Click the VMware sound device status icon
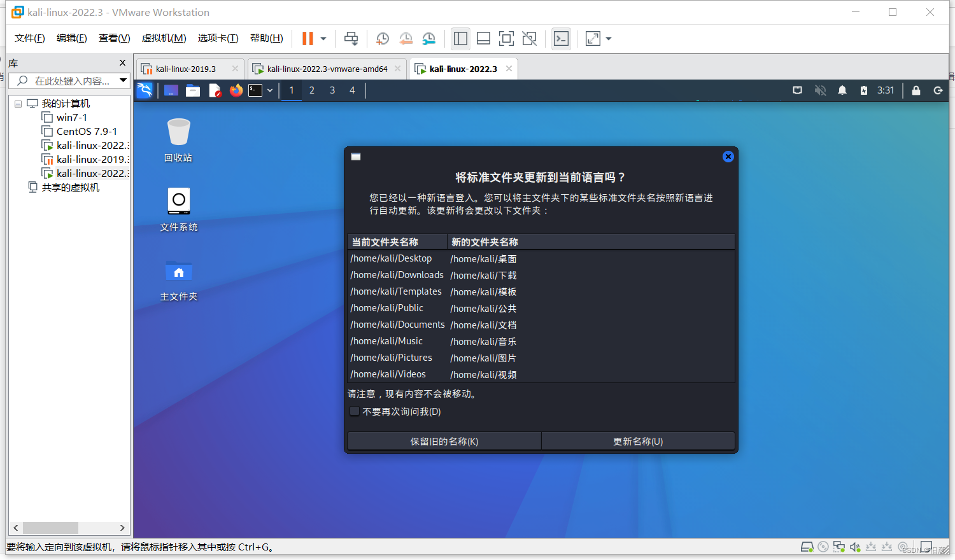The height and width of the screenshot is (560, 955). pos(854,547)
